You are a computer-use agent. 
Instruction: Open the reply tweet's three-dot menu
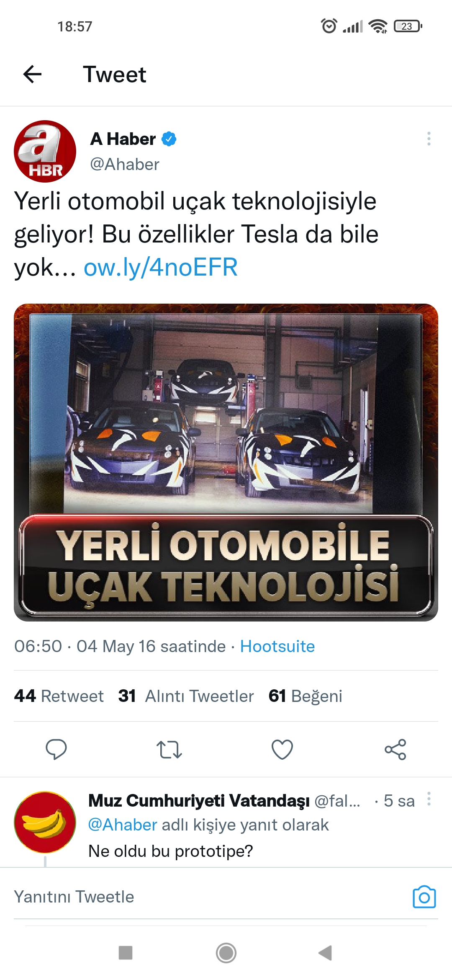pyautogui.click(x=429, y=799)
